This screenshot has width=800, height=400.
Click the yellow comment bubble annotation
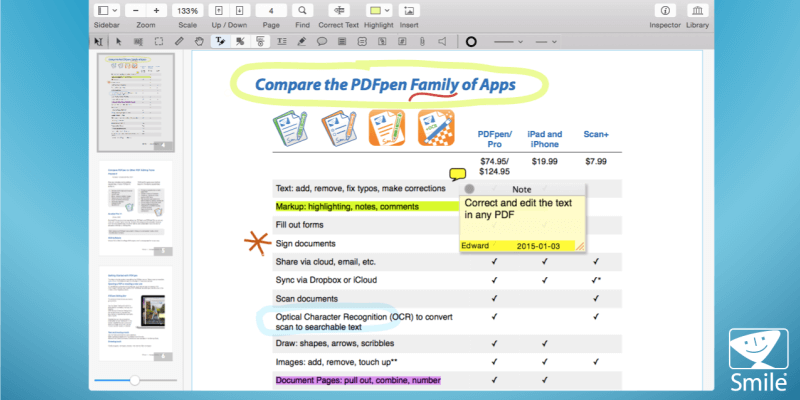(x=457, y=174)
